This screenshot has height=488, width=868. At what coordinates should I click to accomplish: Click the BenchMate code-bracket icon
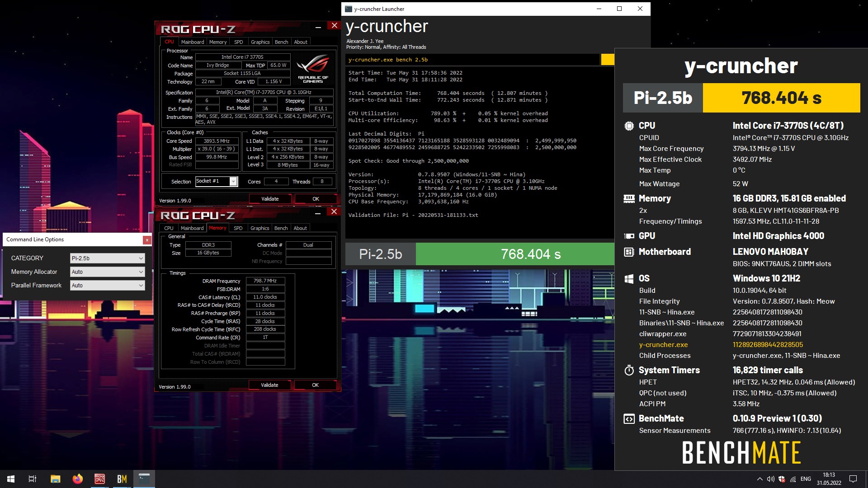(629, 419)
